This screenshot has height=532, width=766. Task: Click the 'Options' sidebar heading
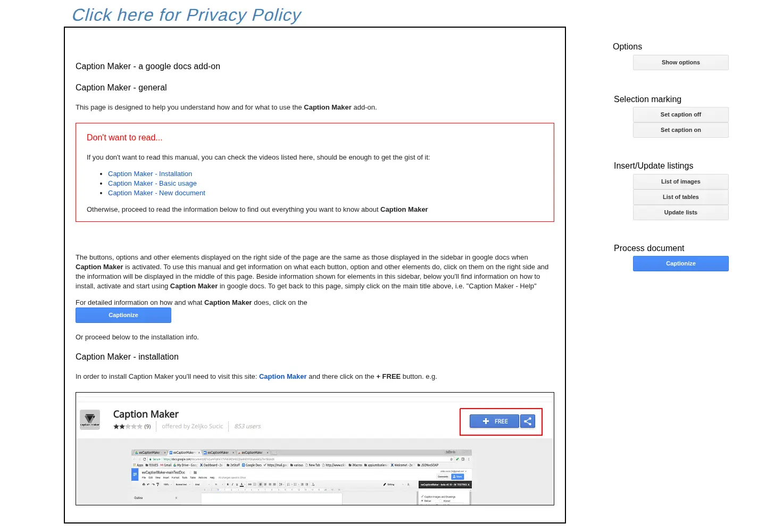[627, 47]
